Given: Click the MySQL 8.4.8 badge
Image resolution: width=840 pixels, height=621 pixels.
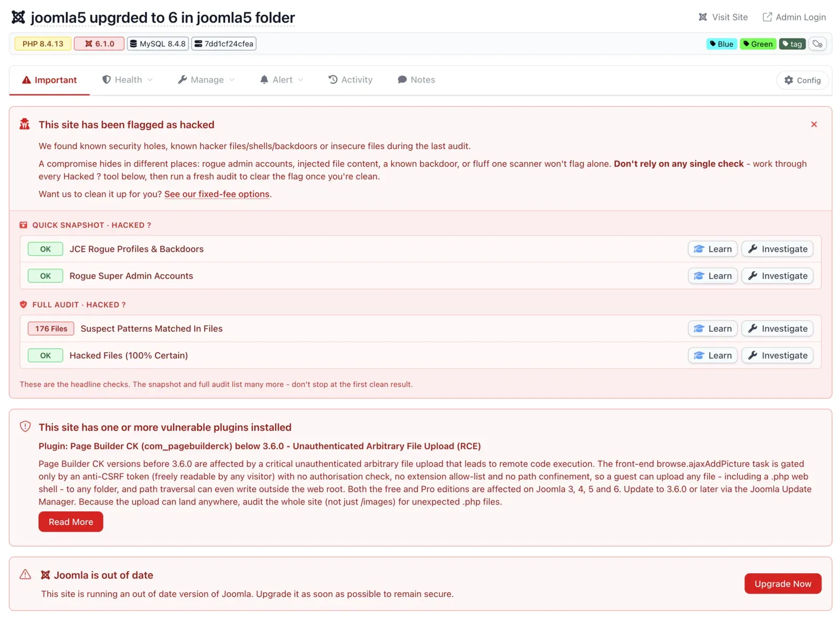Looking at the screenshot, I should (x=157, y=44).
